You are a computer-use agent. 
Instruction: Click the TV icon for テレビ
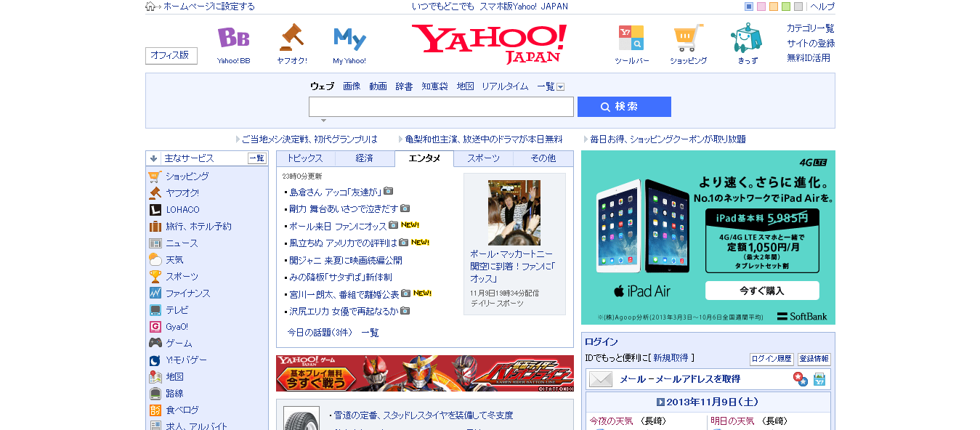(155, 310)
